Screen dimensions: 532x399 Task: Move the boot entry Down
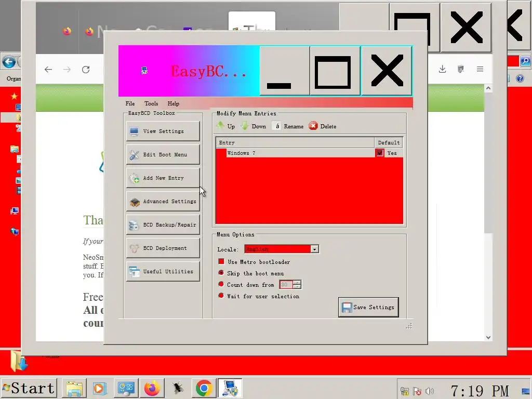[x=254, y=126]
